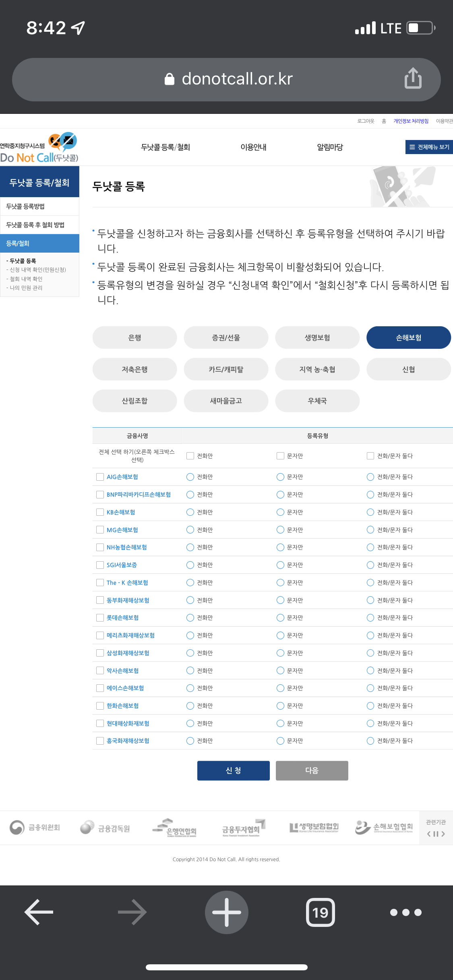Open a new tab with plus button
Viewport: 453px width, 980px height.
click(x=227, y=912)
